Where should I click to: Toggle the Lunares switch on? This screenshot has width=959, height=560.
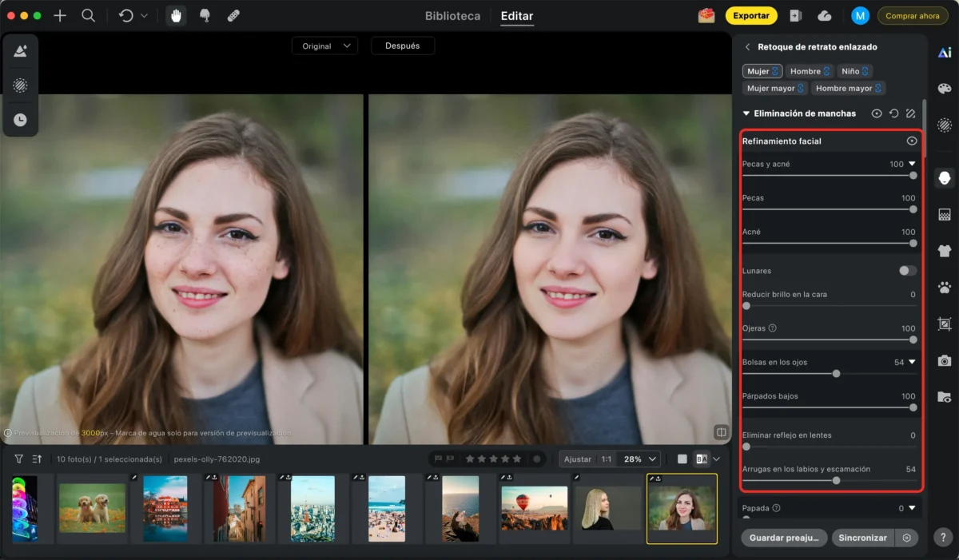908,271
